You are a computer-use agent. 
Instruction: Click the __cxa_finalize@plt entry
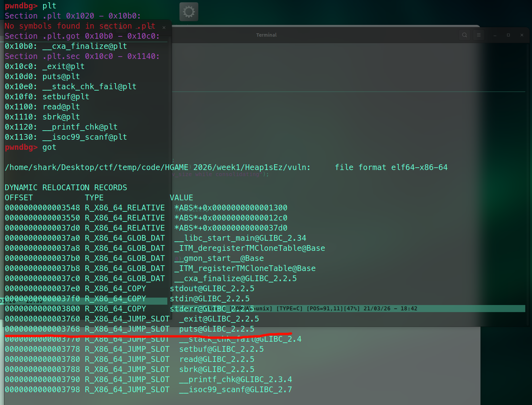click(66, 46)
